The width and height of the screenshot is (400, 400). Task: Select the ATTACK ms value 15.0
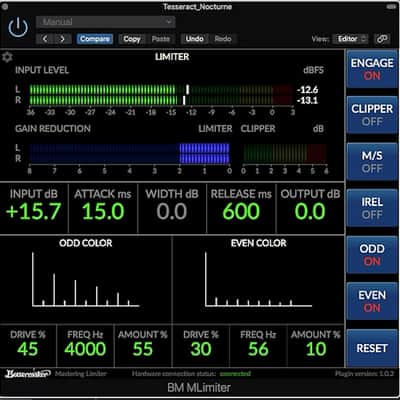coord(103,211)
